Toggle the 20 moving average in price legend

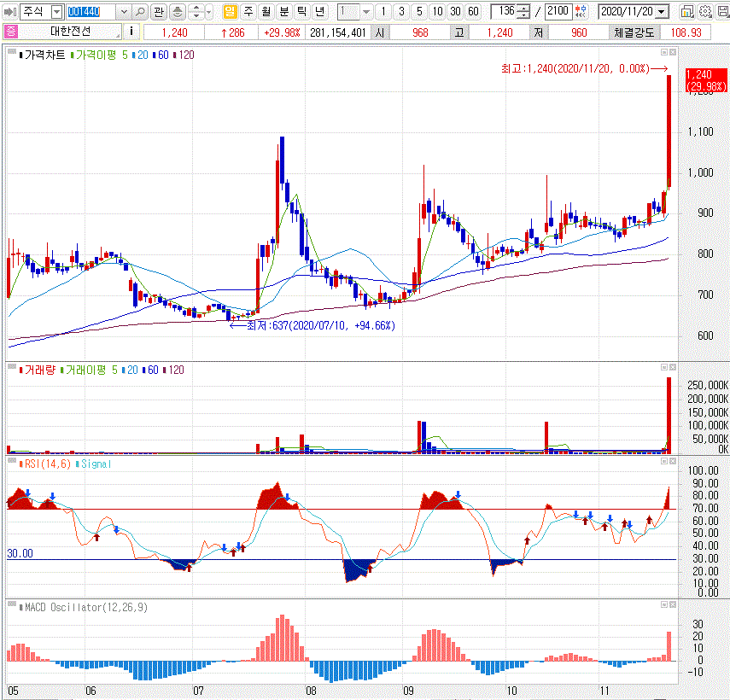(x=140, y=55)
